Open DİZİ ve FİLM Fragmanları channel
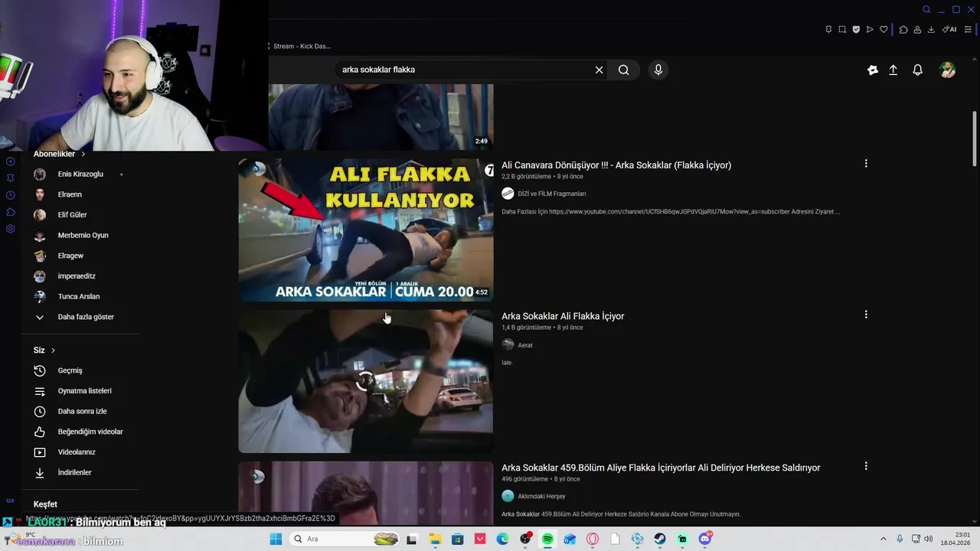The image size is (980, 551). pos(551,194)
